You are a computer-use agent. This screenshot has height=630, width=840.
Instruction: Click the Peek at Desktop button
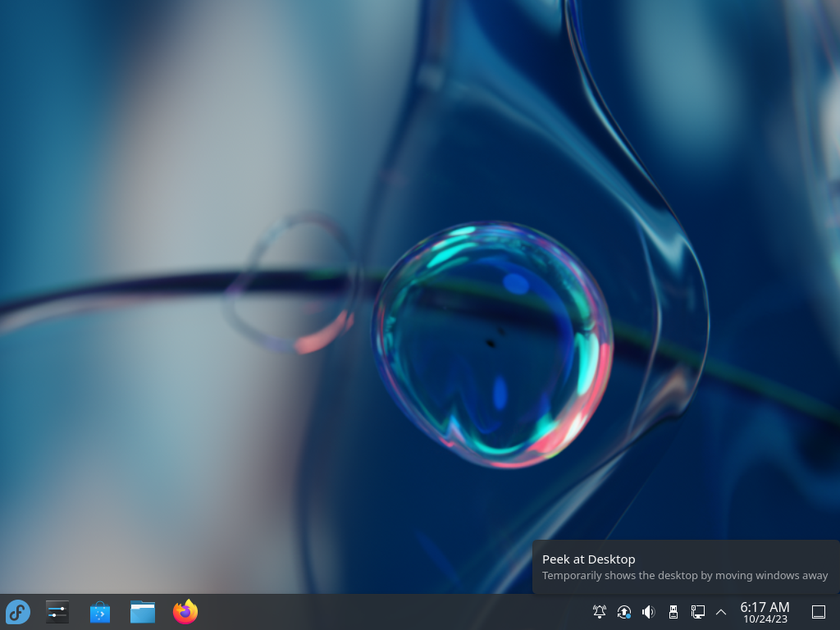click(819, 612)
